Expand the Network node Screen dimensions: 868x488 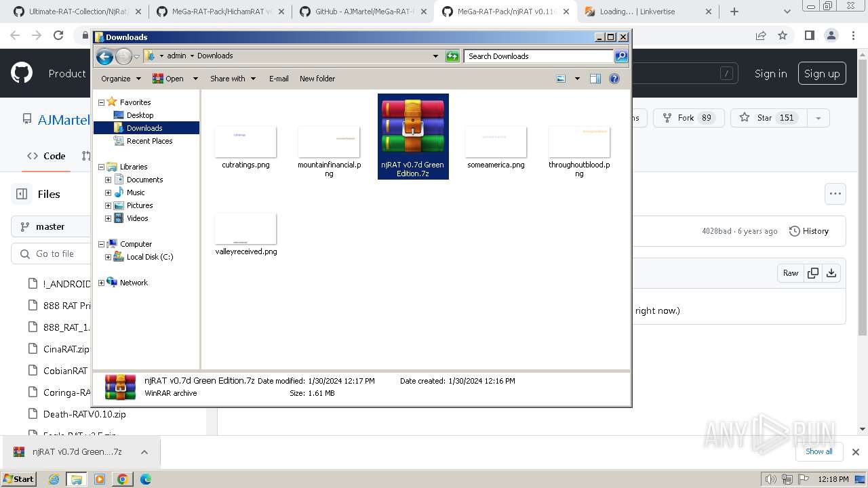click(x=102, y=283)
